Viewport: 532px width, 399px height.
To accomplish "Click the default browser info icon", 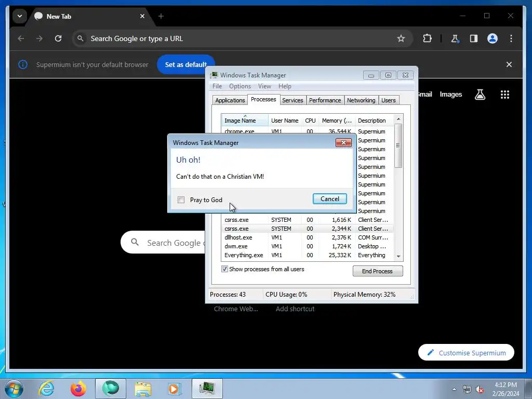I will click(x=23, y=64).
